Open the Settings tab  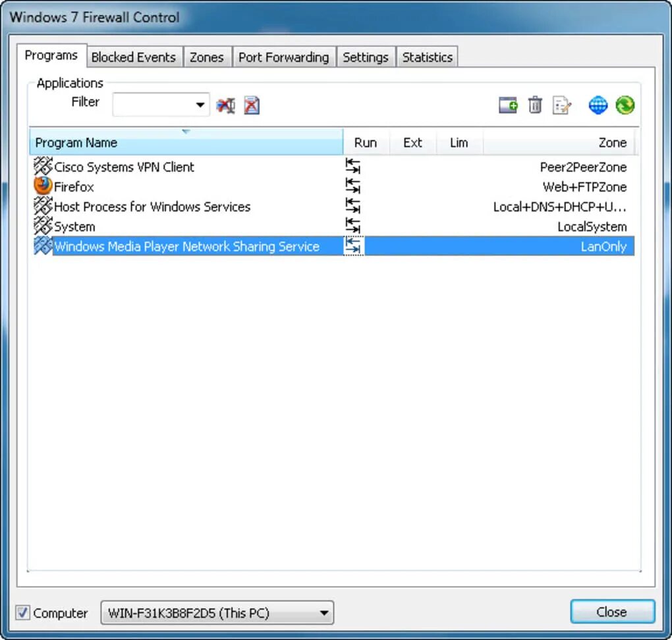(x=366, y=57)
